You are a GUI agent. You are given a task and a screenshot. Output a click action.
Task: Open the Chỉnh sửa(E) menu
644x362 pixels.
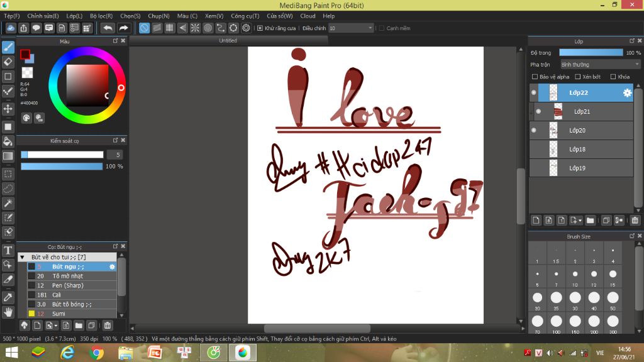tap(43, 16)
